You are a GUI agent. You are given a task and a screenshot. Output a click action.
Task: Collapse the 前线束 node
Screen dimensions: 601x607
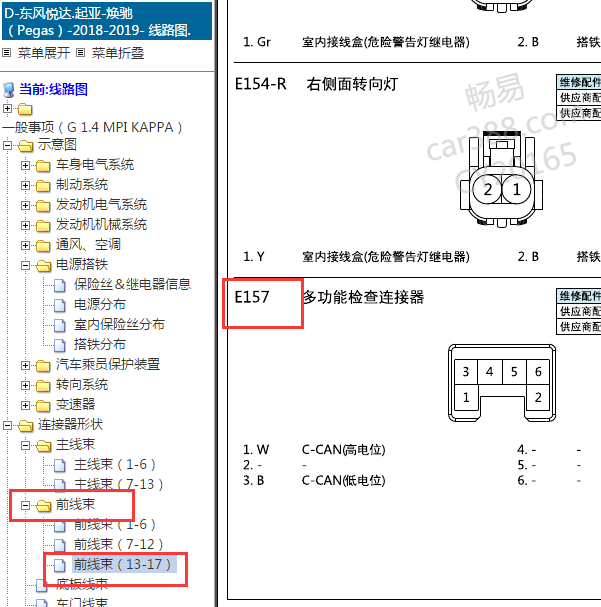coord(26,505)
